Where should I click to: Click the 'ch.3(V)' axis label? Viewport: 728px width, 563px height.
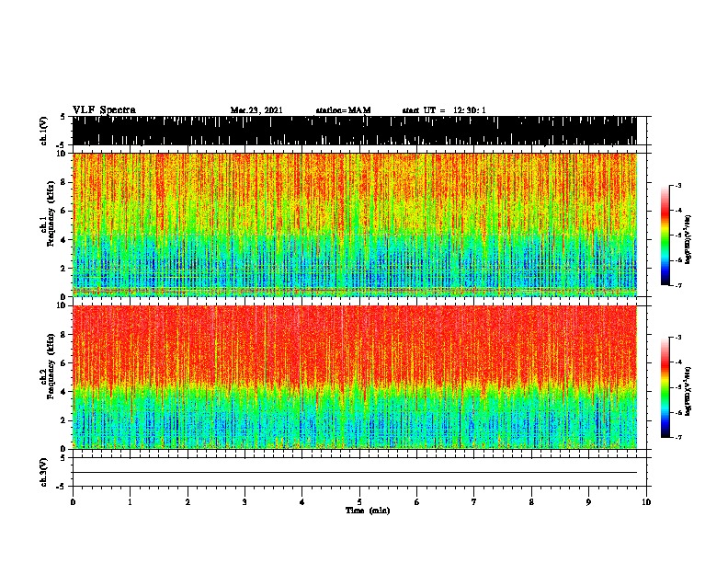[x=43, y=472]
